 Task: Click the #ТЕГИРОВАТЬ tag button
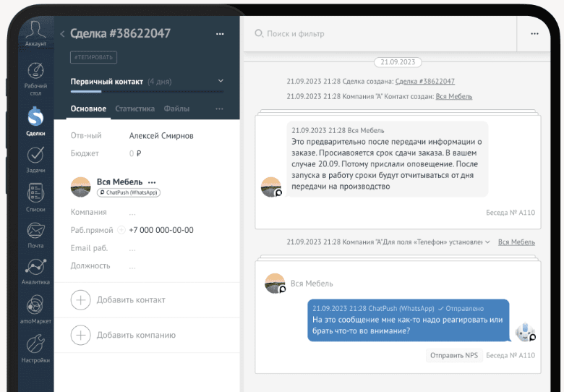[93, 57]
